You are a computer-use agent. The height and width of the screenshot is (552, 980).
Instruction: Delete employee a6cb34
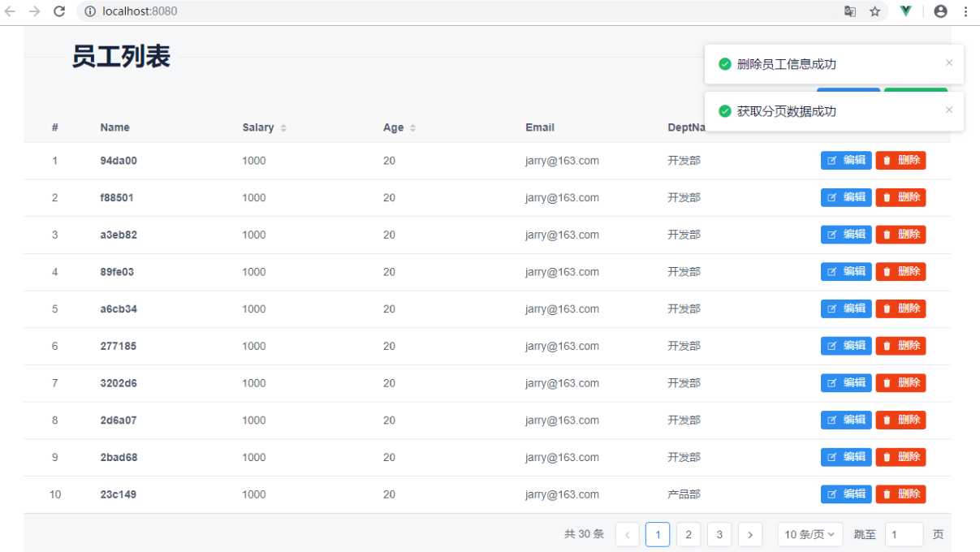[900, 308]
